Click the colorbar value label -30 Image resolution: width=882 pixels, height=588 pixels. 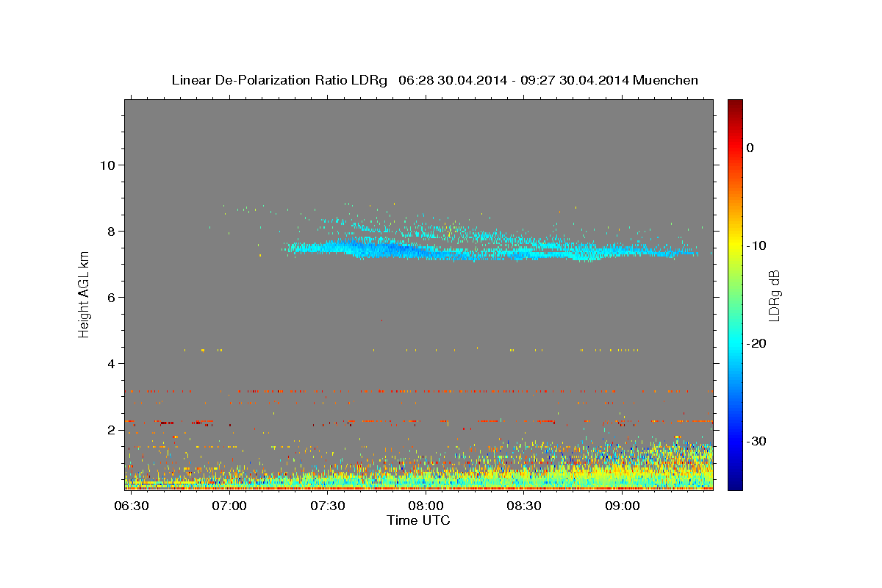756,441
